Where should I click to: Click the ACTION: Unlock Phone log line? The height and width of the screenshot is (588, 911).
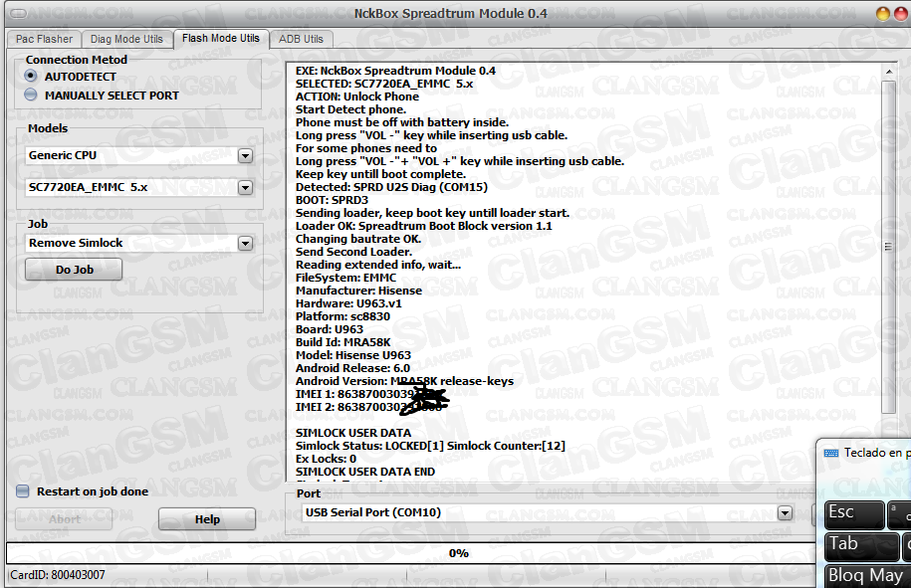(357, 97)
